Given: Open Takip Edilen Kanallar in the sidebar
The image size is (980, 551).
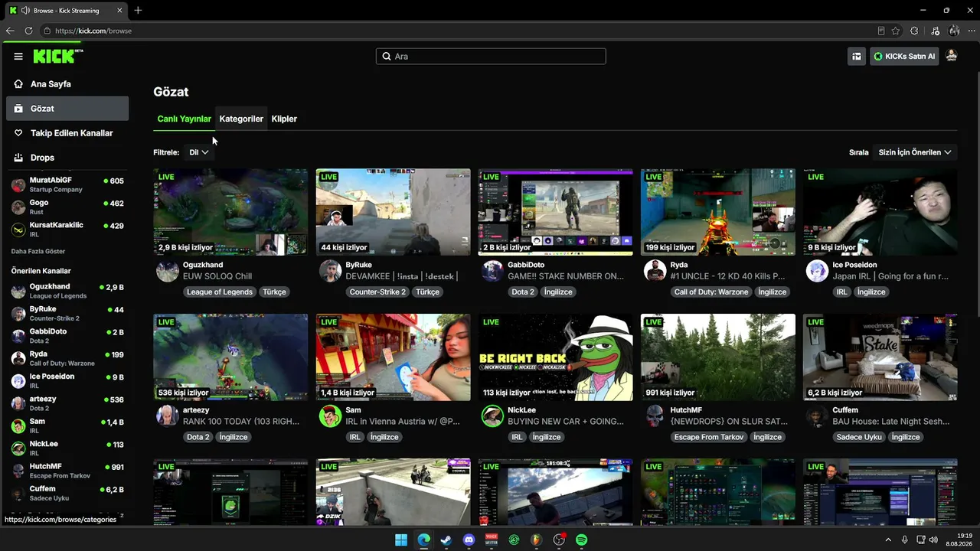Looking at the screenshot, I should 67,133.
